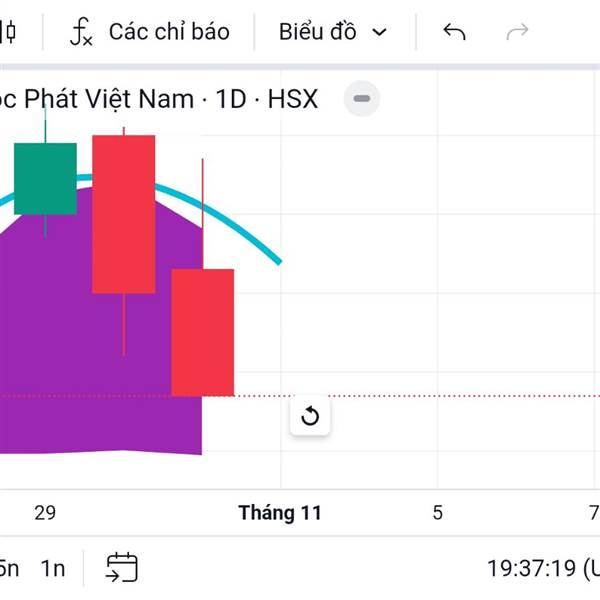
Task: Reset the chart view with the circular arrow
Action: point(310,416)
